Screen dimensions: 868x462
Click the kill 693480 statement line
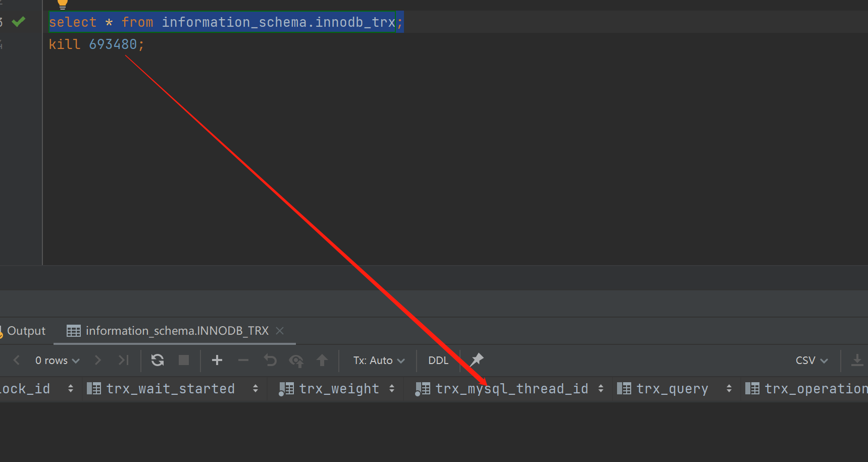96,44
